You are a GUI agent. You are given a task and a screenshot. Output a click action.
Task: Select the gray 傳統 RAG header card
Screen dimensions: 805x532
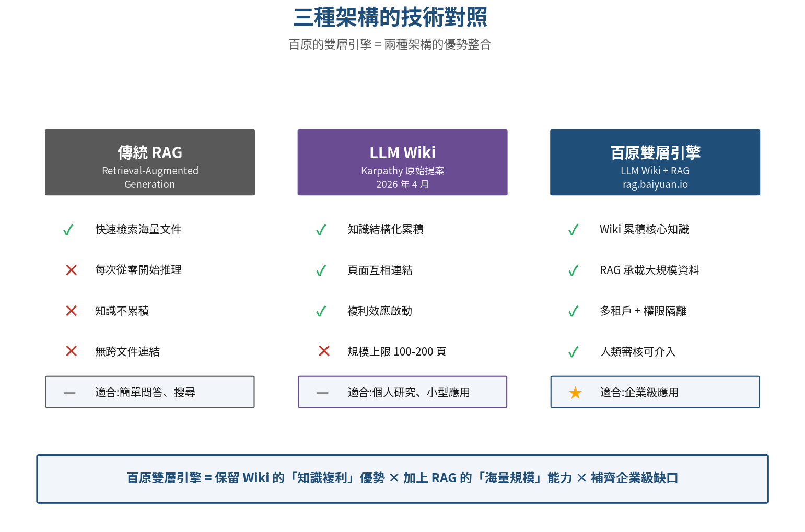(150, 162)
